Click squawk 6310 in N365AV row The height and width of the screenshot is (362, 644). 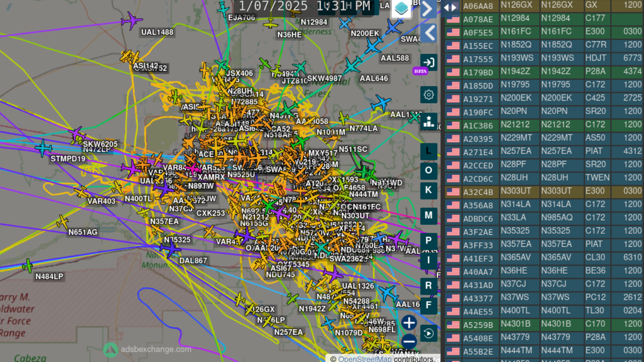pos(632,257)
